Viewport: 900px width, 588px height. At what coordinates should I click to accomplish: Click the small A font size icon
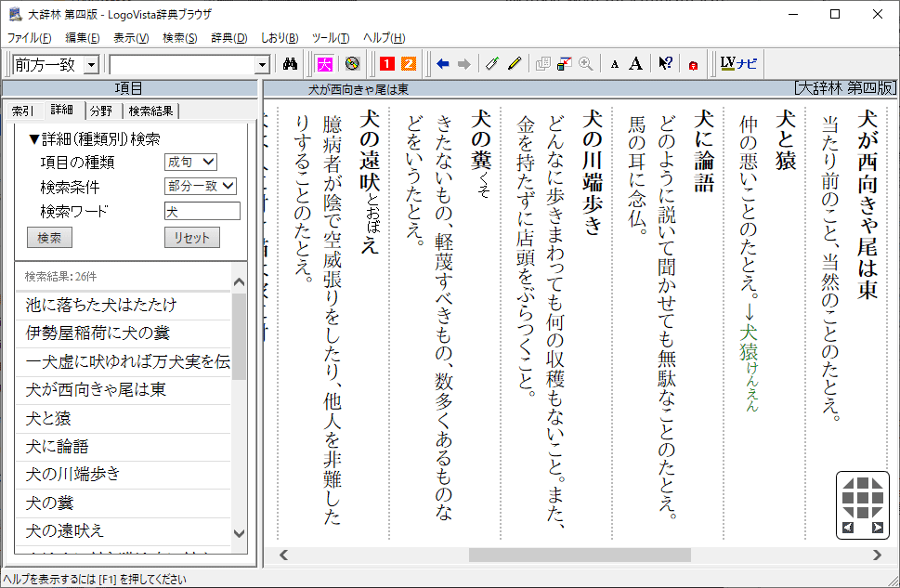pos(614,64)
